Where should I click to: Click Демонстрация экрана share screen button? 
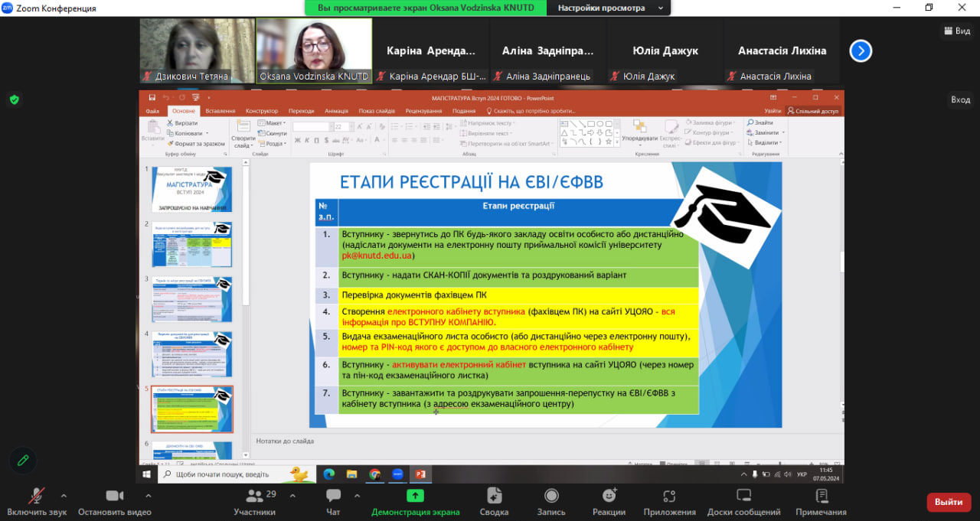tap(416, 502)
